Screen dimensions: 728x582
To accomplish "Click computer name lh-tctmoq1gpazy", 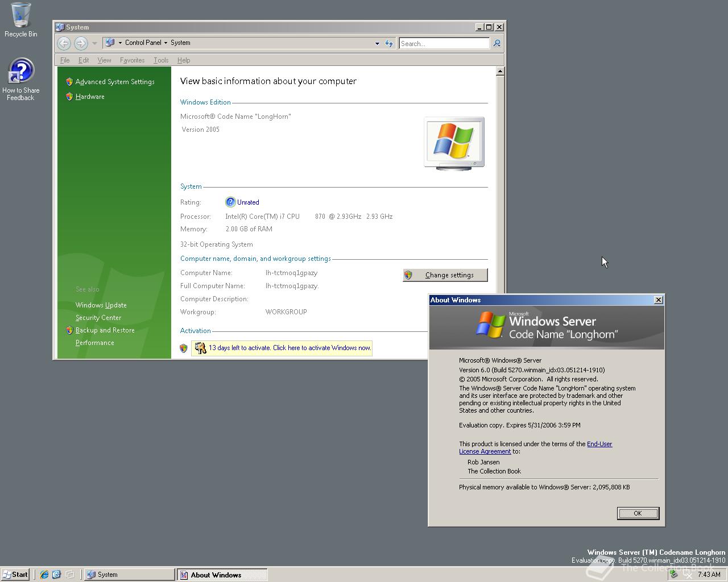I will [x=291, y=273].
